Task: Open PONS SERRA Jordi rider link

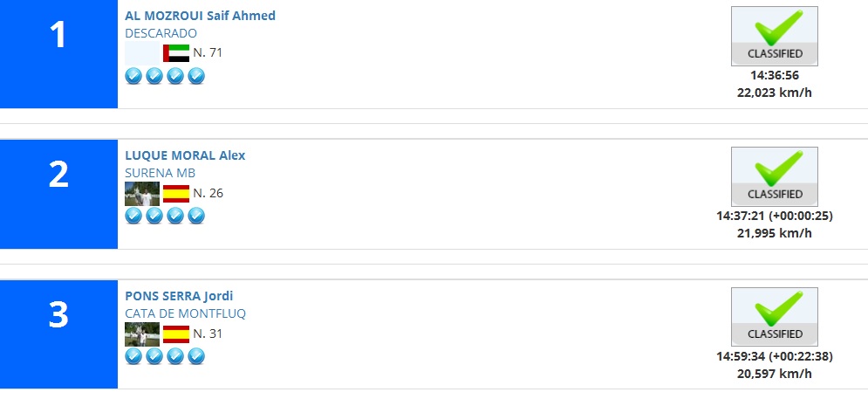Action: (179, 296)
